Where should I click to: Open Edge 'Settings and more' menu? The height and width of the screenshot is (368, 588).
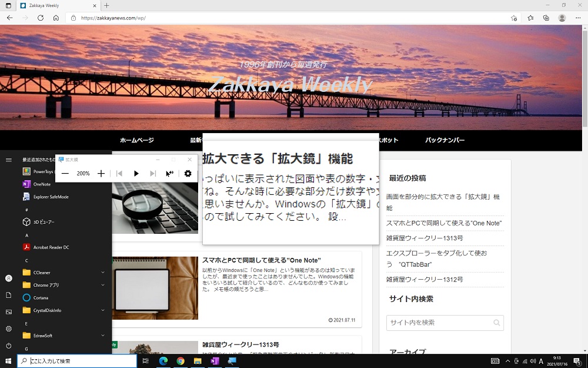[578, 18]
